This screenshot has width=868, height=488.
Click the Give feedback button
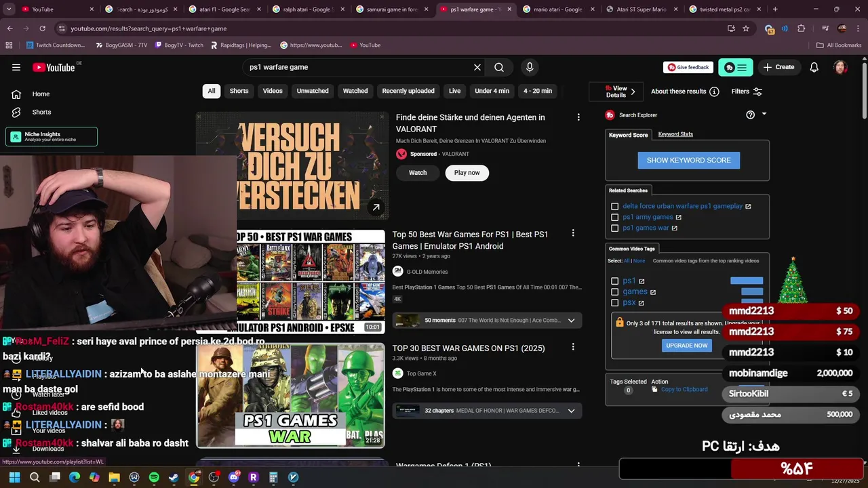(x=688, y=67)
